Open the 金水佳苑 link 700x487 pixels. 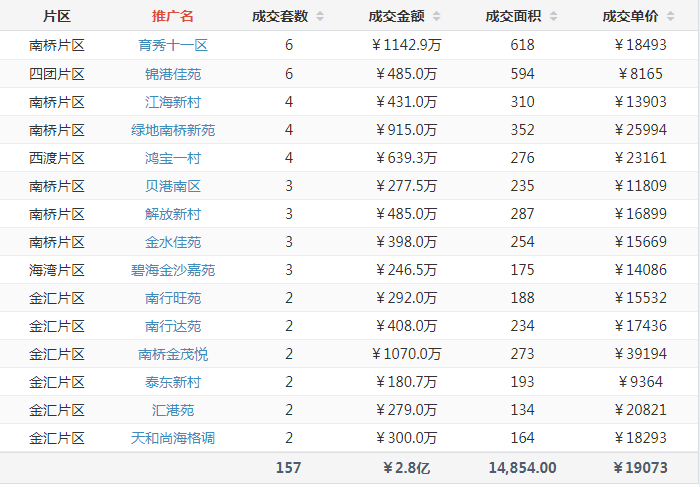pyautogui.click(x=173, y=242)
